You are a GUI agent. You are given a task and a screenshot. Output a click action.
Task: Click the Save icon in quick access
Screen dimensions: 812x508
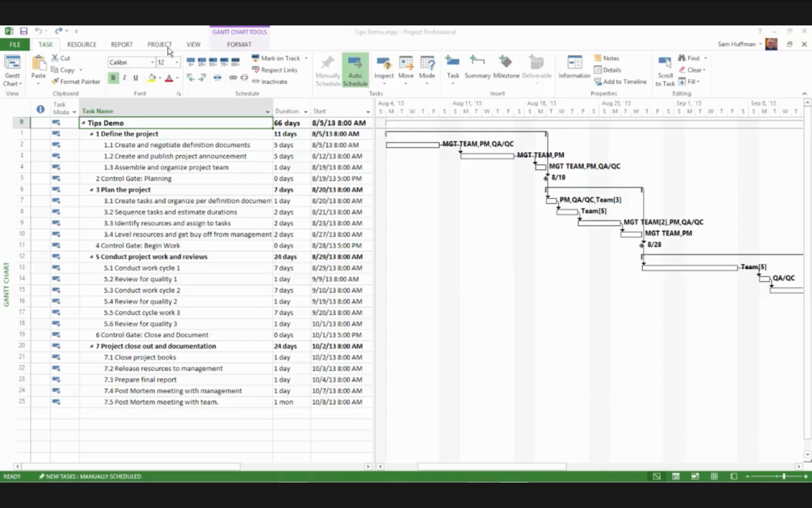pyautogui.click(x=23, y=31)
